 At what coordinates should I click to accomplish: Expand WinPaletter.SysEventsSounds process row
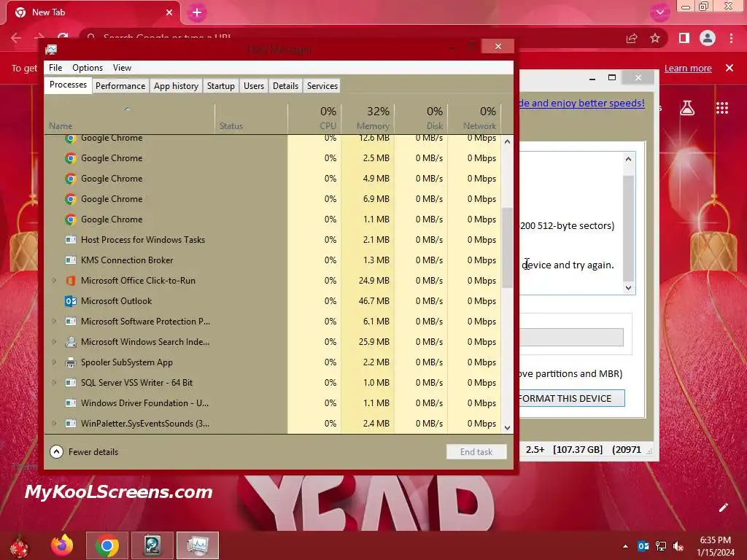point(54,424)
